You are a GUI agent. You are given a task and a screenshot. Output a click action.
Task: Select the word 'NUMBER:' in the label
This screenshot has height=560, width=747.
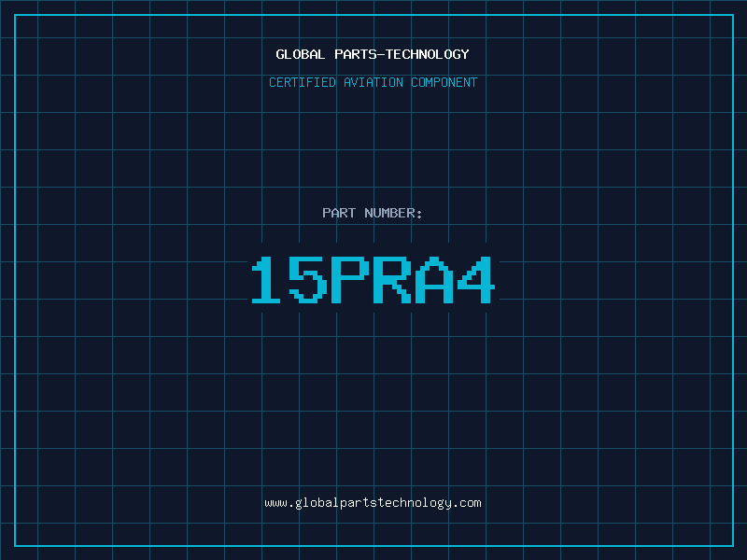tap(393, 213)
